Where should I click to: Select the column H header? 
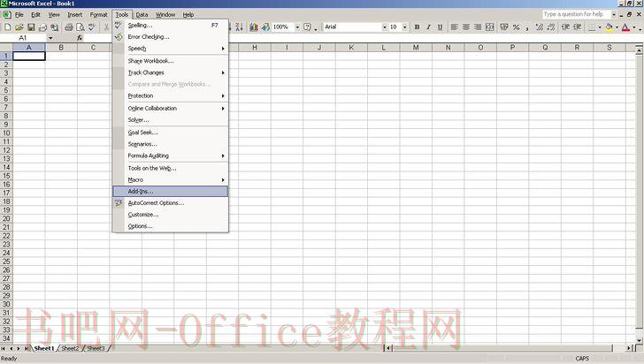255,48
